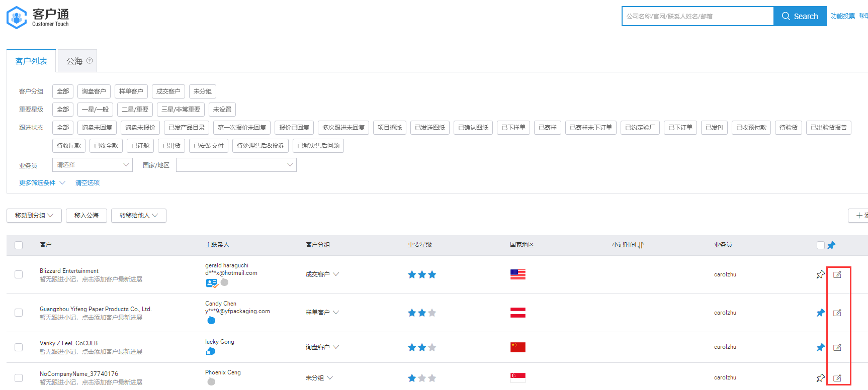The height and width of the screenshot is (390, 868).
Task: Click the gray chat icon under gerald haraguchi
Action: pos(225,282)
